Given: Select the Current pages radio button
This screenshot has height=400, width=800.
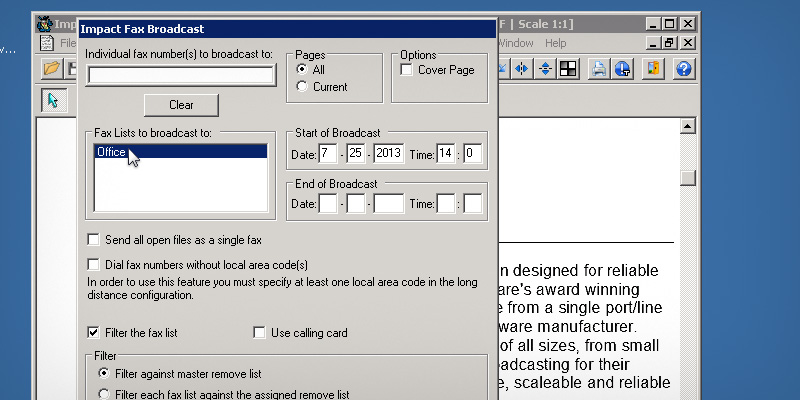Looking at the screenshot, I should (302, 88).
